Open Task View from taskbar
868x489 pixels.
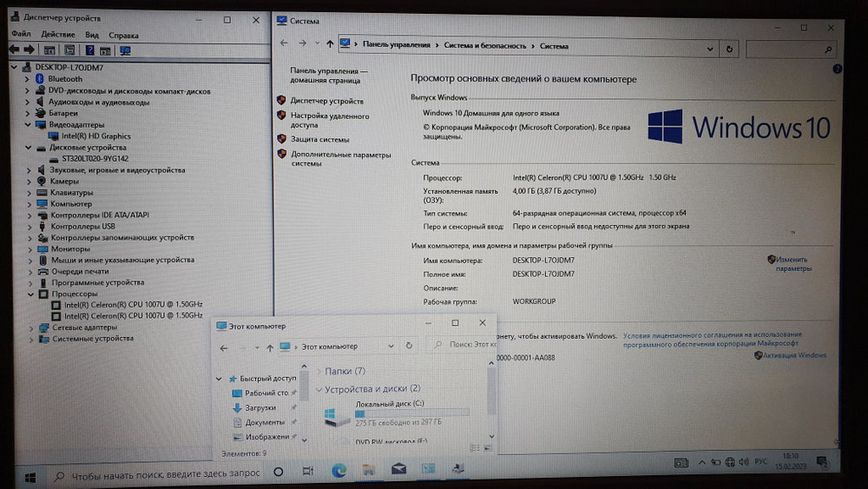coord(308,472)
